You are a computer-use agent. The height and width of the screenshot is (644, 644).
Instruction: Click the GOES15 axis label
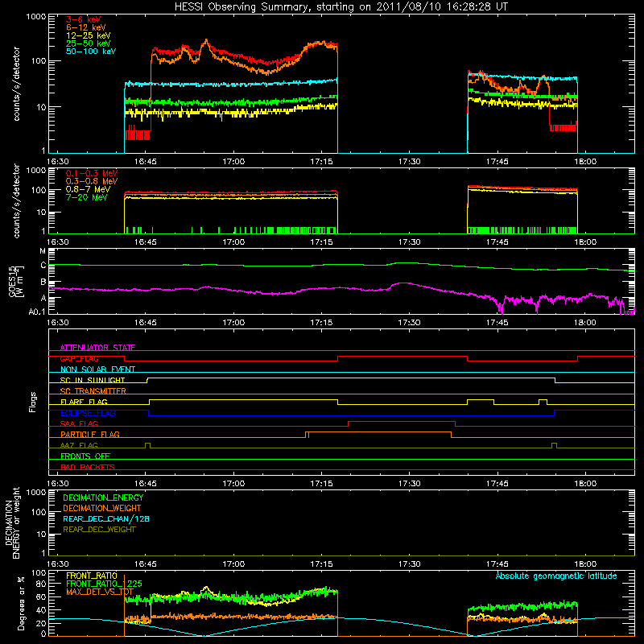pos(13,281)
